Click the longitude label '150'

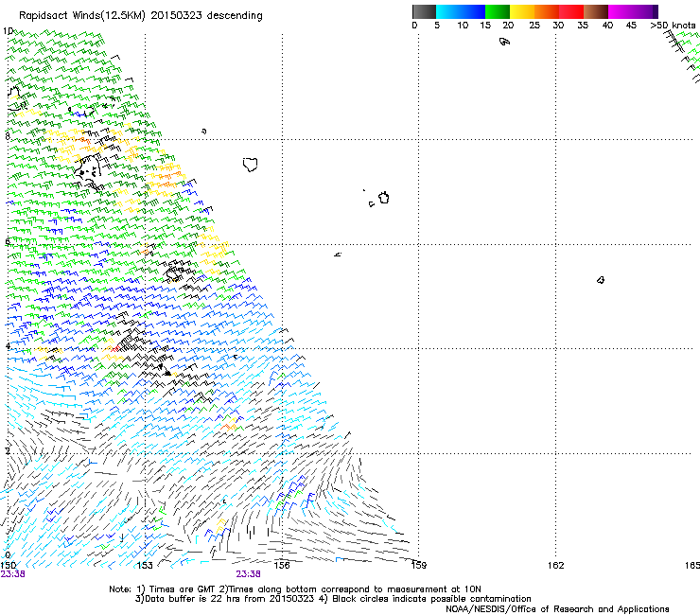pyautogui.click(x=8, y=566)
